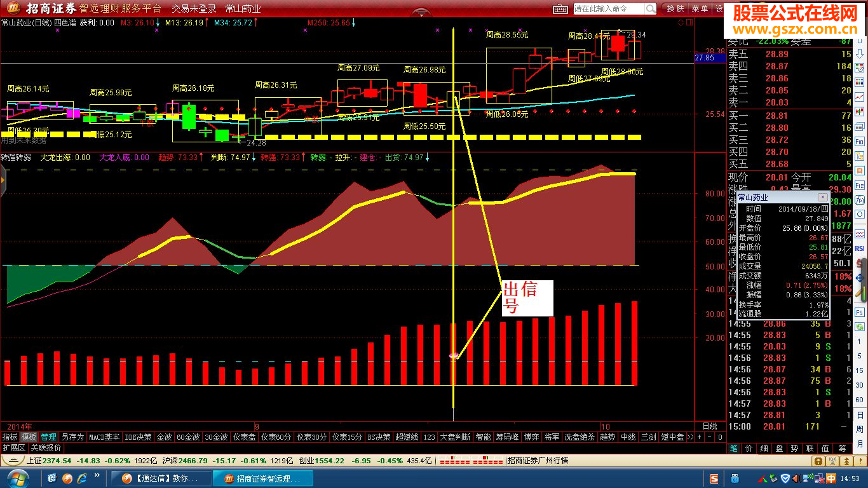Viewport: 868px width, 488px height.
Task: Click the 扩展区 button
Action: [14, 448]
